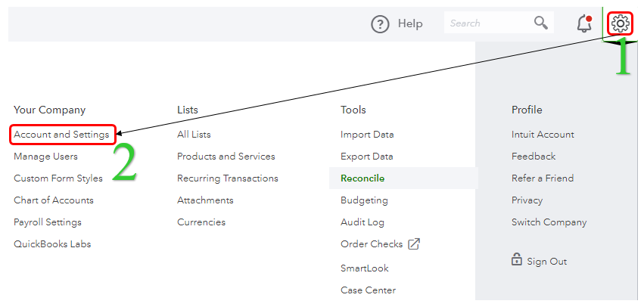Screen dimensions: 644x307
Task: Open the Reconcile tool
Action: pos(362,178)
